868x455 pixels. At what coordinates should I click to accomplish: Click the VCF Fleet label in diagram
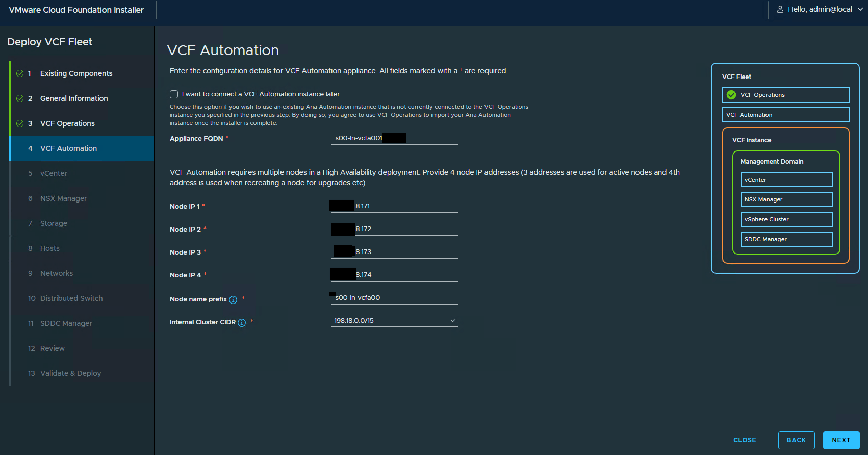pyautogui.click(x=736, y=77)
